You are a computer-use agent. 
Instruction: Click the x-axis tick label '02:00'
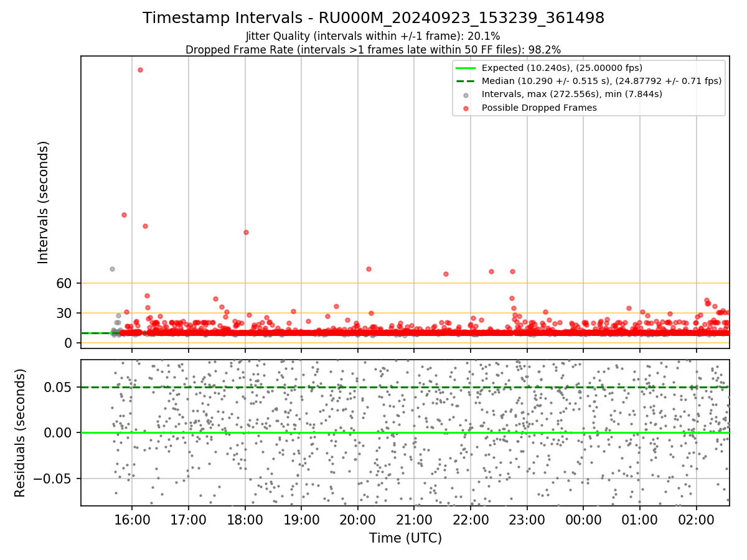pyautogui.click(x=696, y=519)
